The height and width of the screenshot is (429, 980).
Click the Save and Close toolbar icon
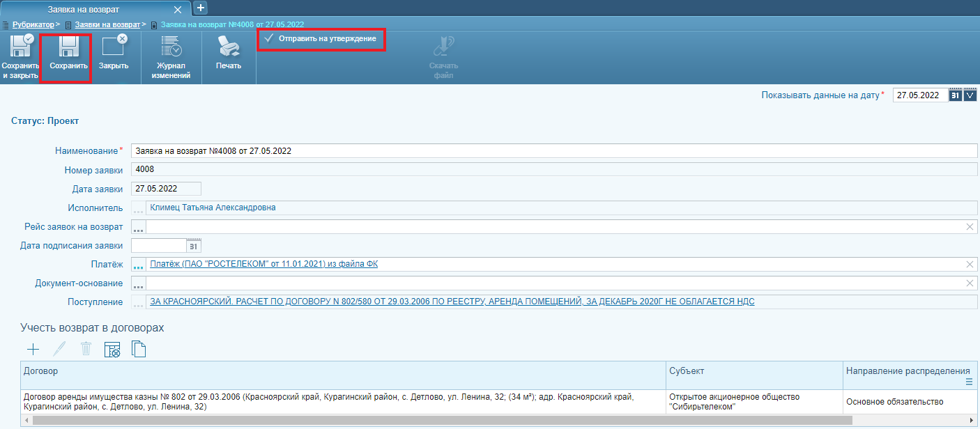[x=20, y=49]
